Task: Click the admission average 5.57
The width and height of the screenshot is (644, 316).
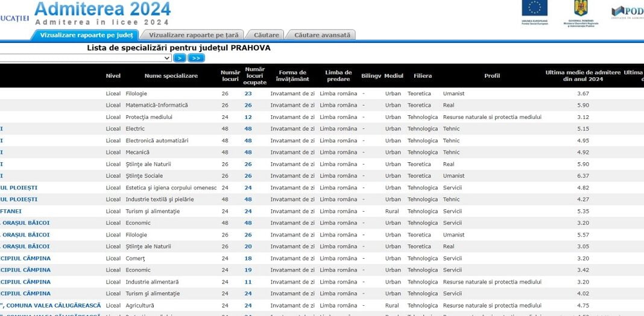Action: 583,235
